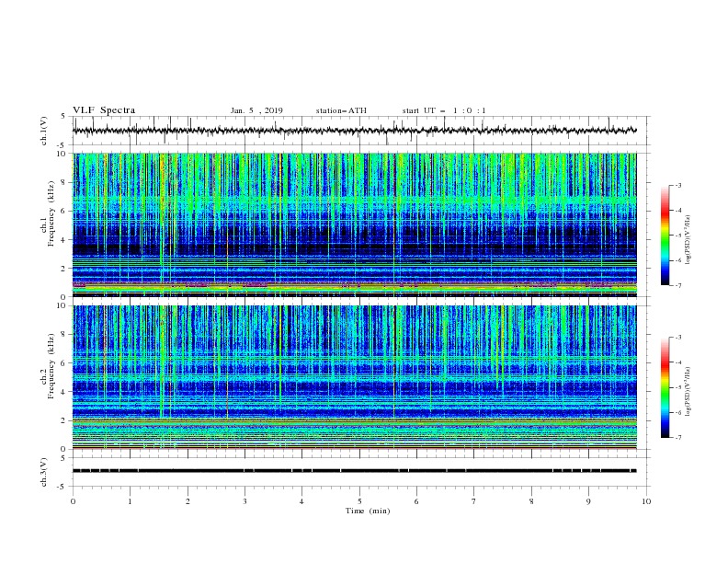The width and height of the screenshot is (728, 563).
Task: Click the "station=ATH" header text
Action: tap(341, 110)
